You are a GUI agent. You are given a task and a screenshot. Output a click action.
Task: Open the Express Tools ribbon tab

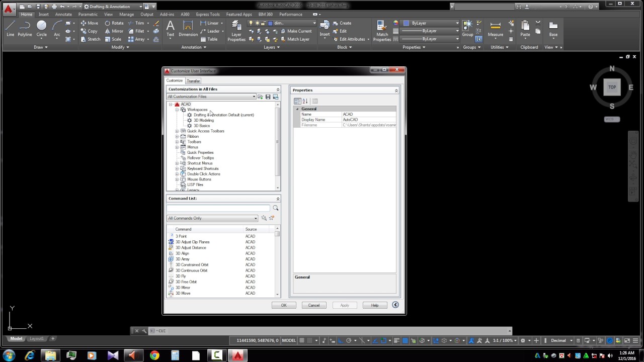coord(208,15)
